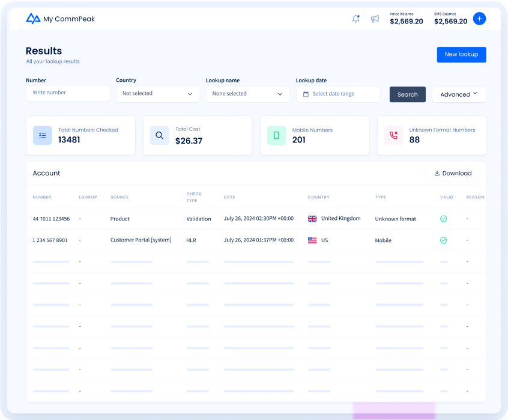Expand the Country dropdown
Image resolution: width=508 pixels, height=420 pixels.
[157, 94]
